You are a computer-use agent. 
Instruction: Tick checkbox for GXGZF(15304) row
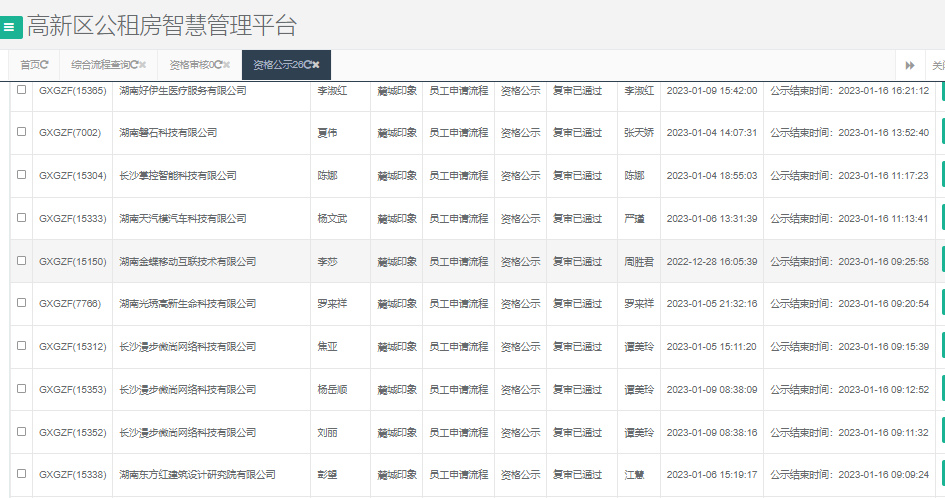coord(22,175)
